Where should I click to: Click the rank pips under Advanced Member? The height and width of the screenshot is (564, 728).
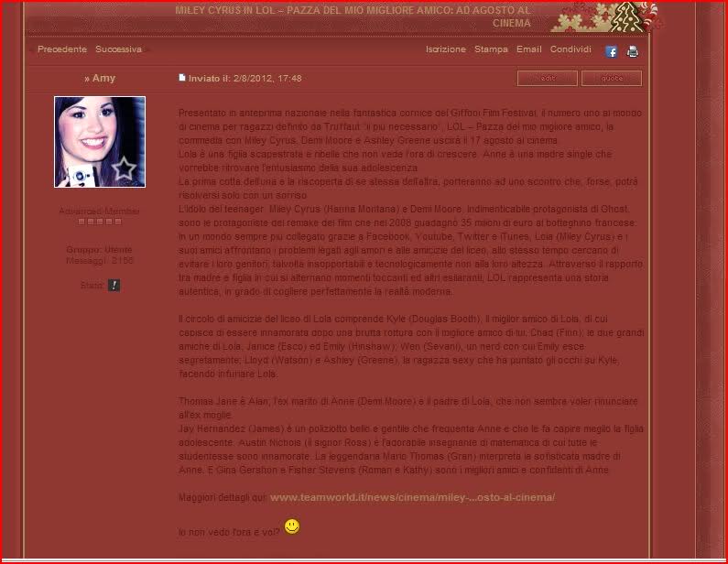click(100, 222)
